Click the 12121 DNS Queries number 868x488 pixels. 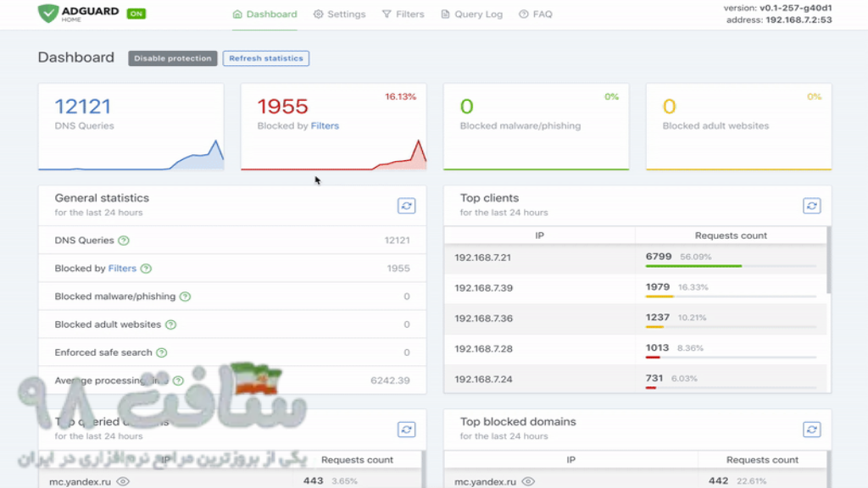point(83,106)
